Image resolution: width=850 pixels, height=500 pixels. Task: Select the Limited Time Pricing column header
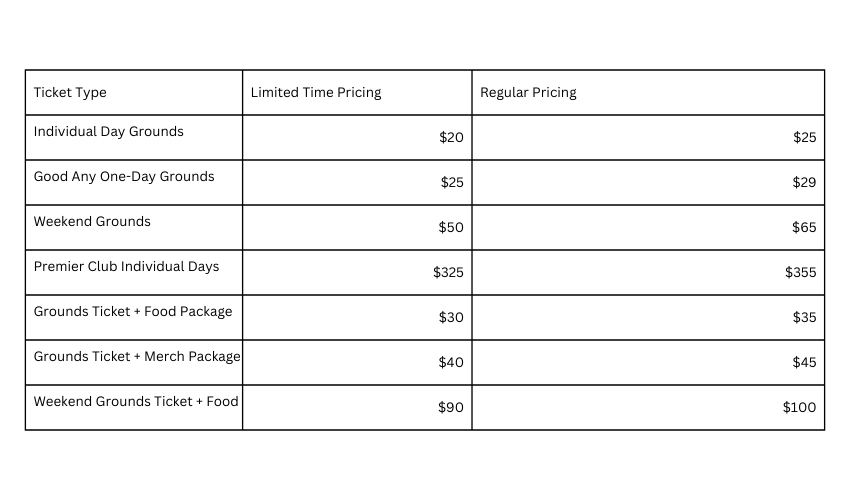(316, 93)
